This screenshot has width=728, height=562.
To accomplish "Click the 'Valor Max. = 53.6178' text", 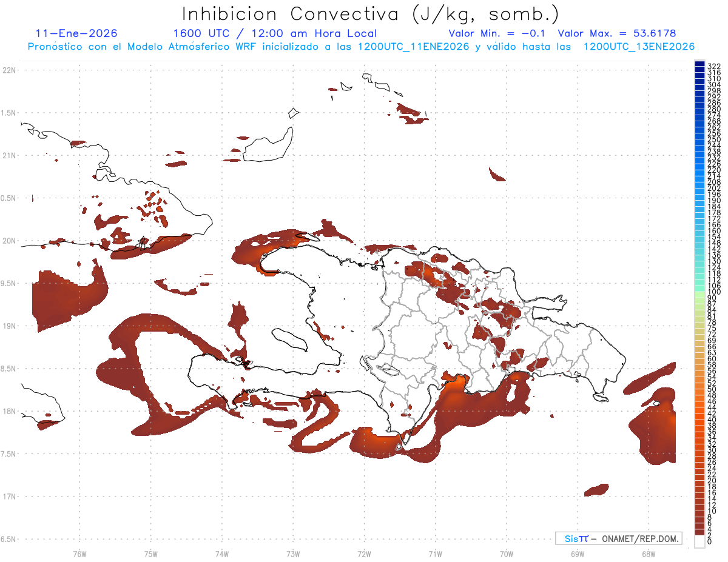I will point(617,33).
